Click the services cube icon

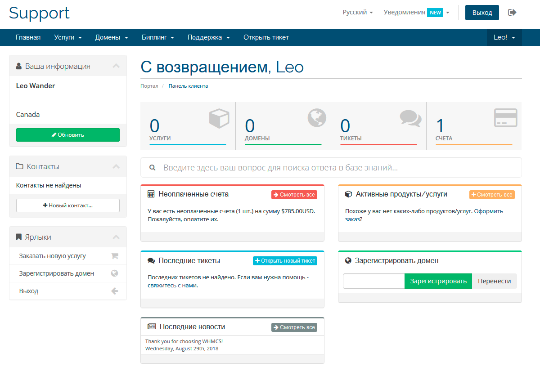click(x=219, y=118)
